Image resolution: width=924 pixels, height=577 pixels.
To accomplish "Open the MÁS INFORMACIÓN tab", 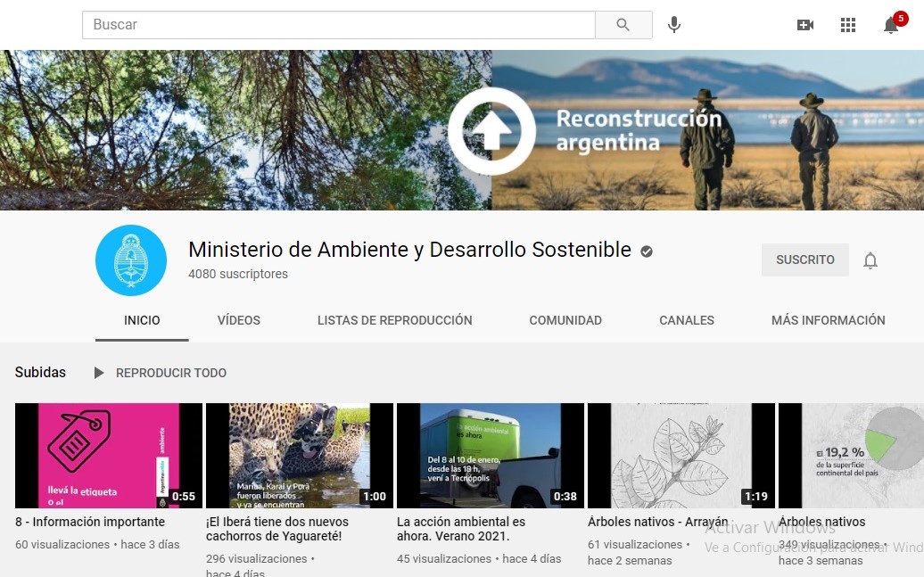I will click(829, 320).
